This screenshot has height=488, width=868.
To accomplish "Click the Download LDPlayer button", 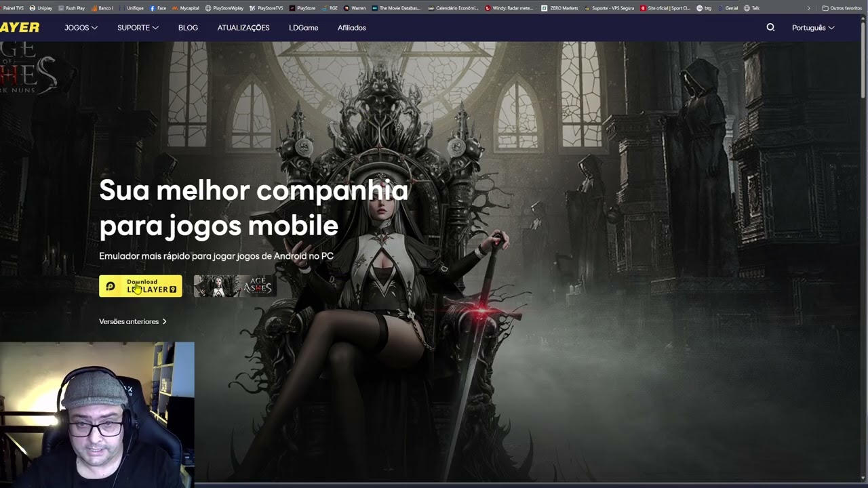I will [x=140, y=286].
